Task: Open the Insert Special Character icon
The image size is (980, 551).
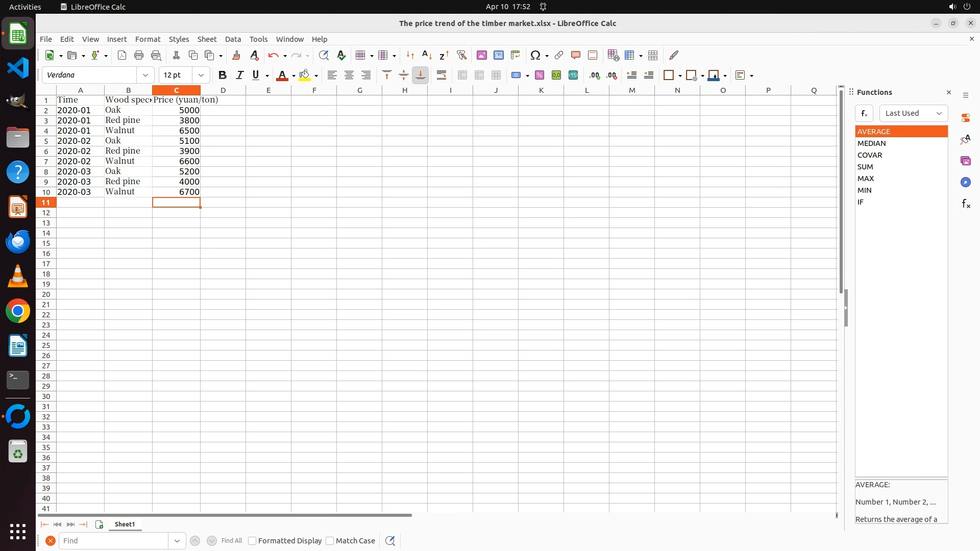Action: tap(535, 55)
